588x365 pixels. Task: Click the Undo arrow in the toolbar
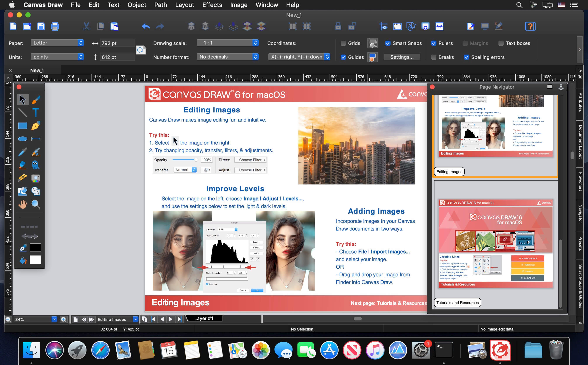[x=146, y=26]
